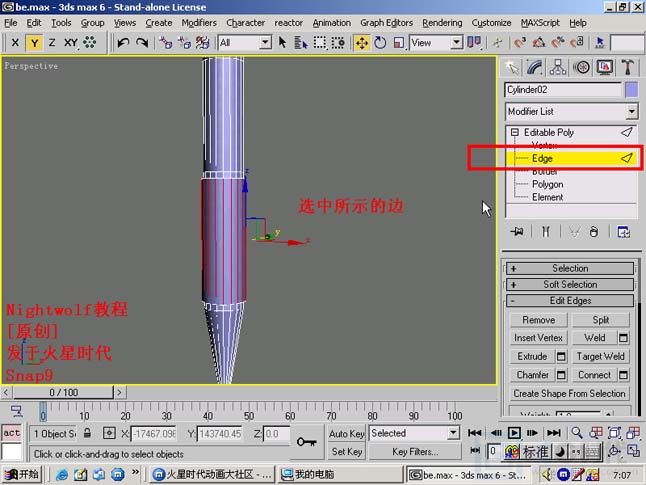Image resolution: width=646 pixels, height=485 pixels.
Task: Toggle the Selection Lock padlock icon
Action: (87, 433)
